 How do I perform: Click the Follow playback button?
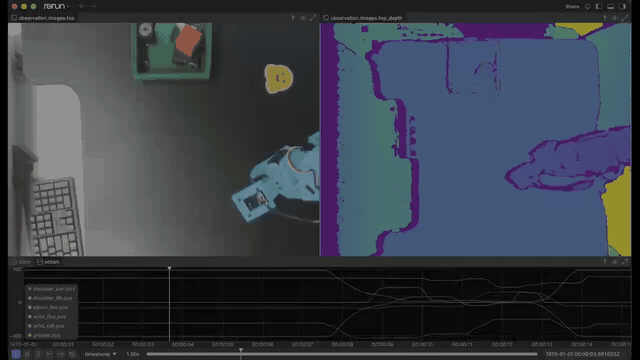coord(27,354)
